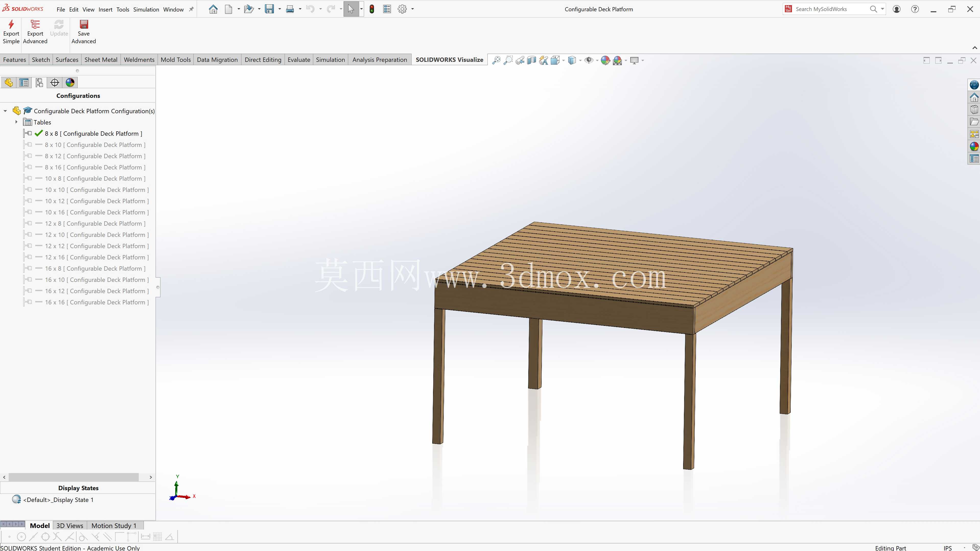The height and width of the screenshot is (551, 980).
Task: Expand the Tables folder
Action: click(16, 122)
